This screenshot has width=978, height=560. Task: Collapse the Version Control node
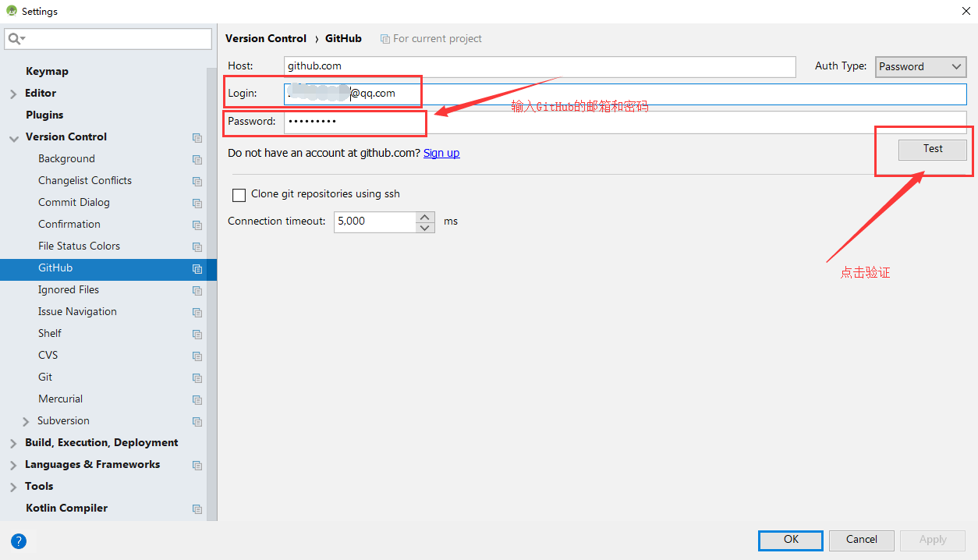pos(13,137)
